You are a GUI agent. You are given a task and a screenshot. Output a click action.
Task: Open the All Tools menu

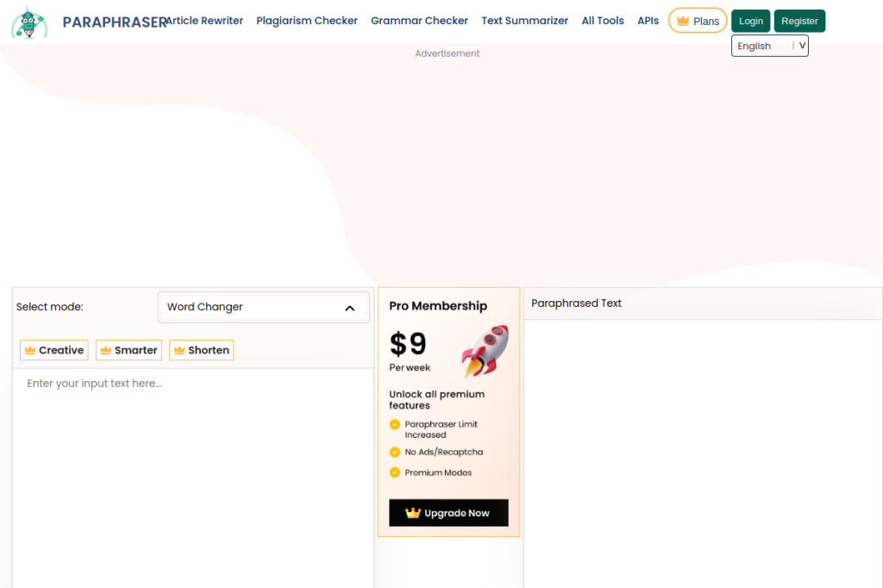(603, 21)
